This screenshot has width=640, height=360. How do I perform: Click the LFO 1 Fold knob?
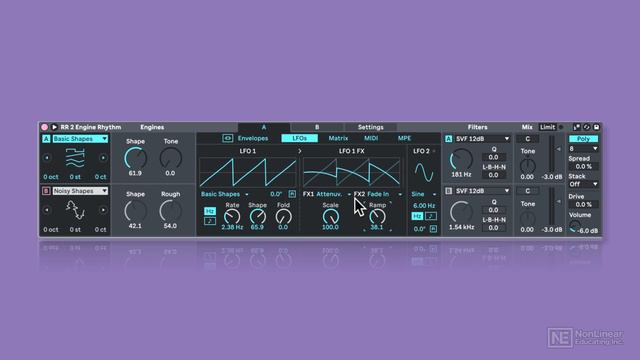(x=283, y=217)
